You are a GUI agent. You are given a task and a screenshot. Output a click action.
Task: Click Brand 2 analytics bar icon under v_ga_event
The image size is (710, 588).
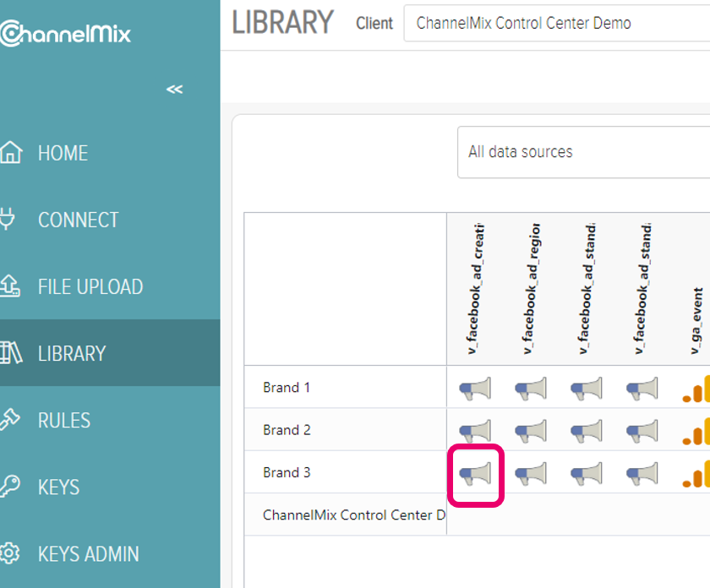pyautogui.click(x=696, y=431)
